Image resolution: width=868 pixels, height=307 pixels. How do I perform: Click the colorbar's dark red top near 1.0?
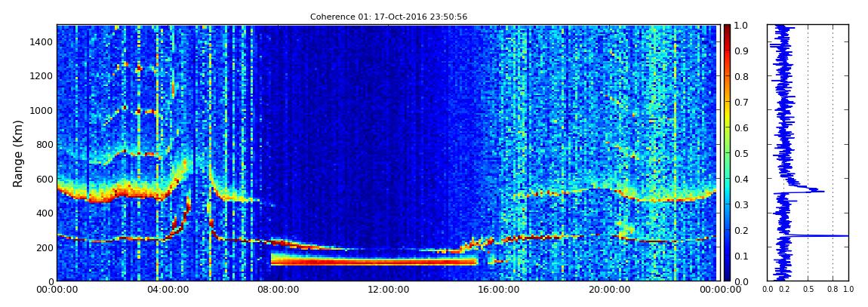click(x=727, y=29)
